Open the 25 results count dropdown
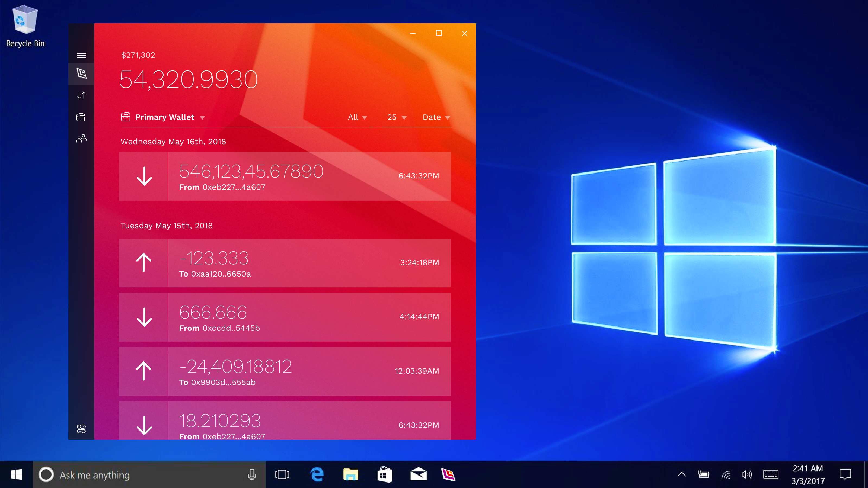This screenshot has height=488, width=868. pos(397,117)
